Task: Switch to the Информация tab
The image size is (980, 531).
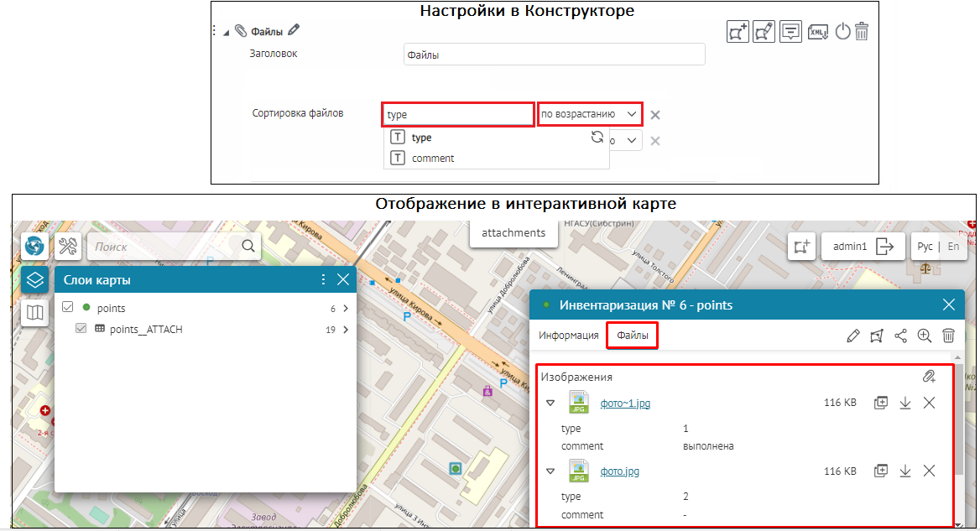Action: [568, 336]
